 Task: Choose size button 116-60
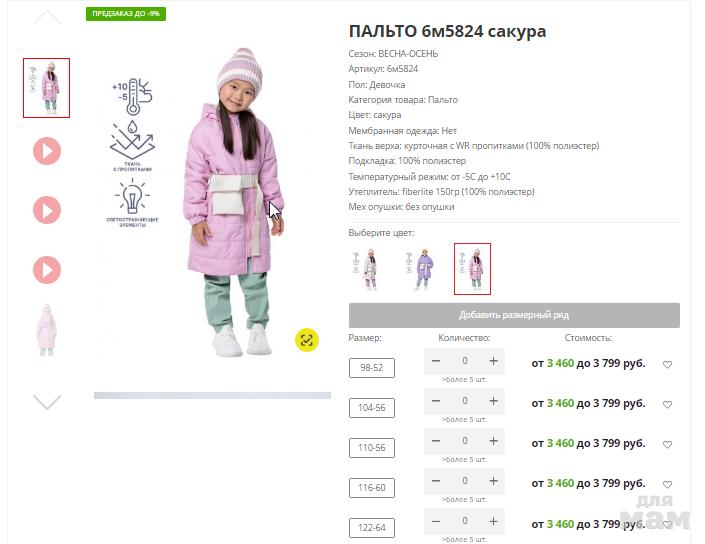point(372,488)
